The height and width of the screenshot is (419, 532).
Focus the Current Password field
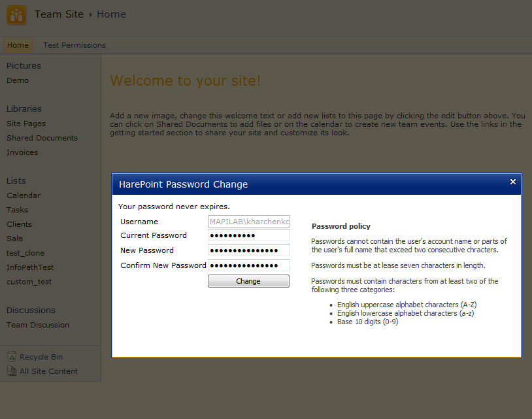tap(249, 235)
